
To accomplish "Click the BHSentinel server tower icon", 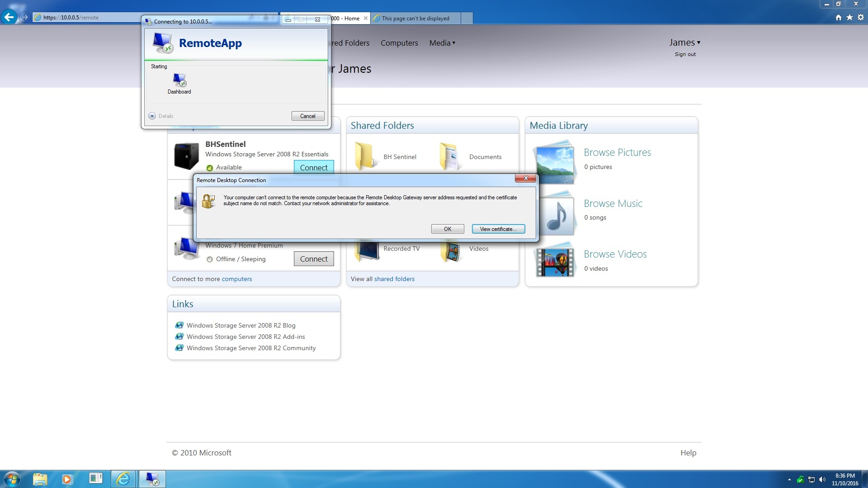I will tap(186, 156).
